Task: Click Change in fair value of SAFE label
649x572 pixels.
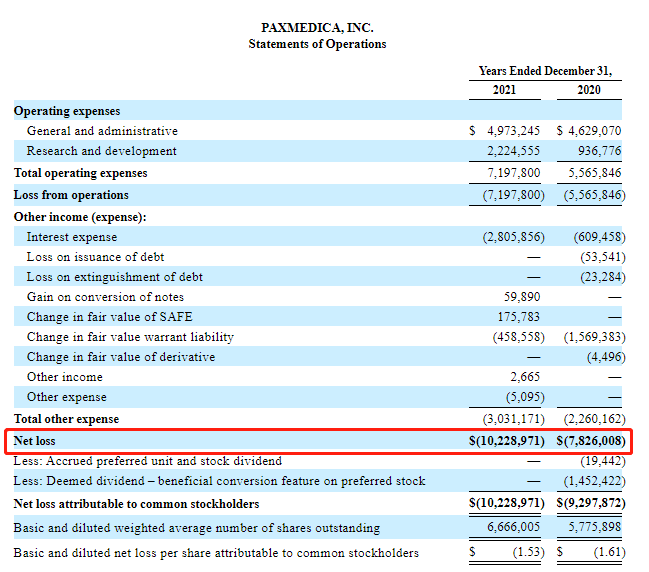Action: (110, 317)
